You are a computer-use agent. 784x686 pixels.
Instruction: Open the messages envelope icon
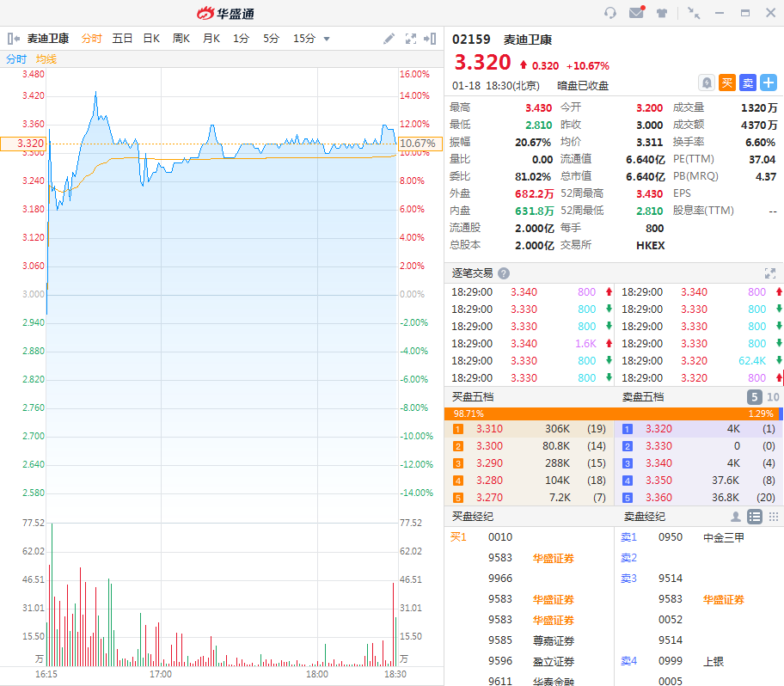[636, 13]
